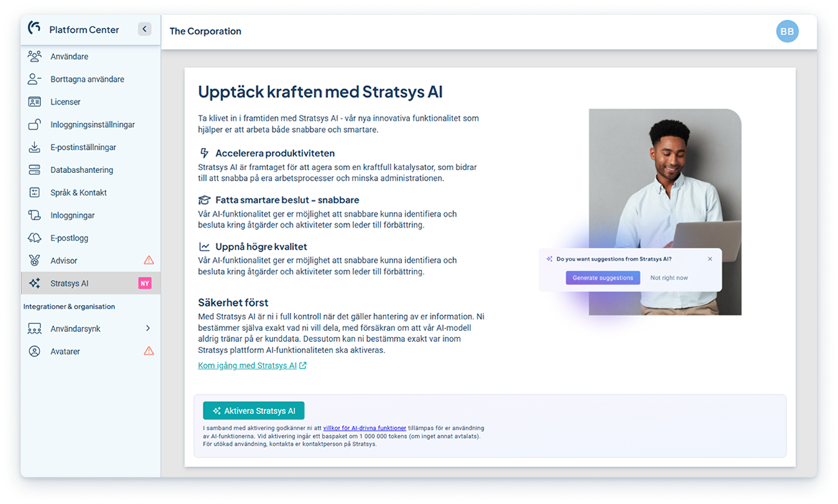Click the Inloggningsinställningar padlock icon
This screenshot has width=838, height=504.
pyautogui.click(x=34, y=125)
